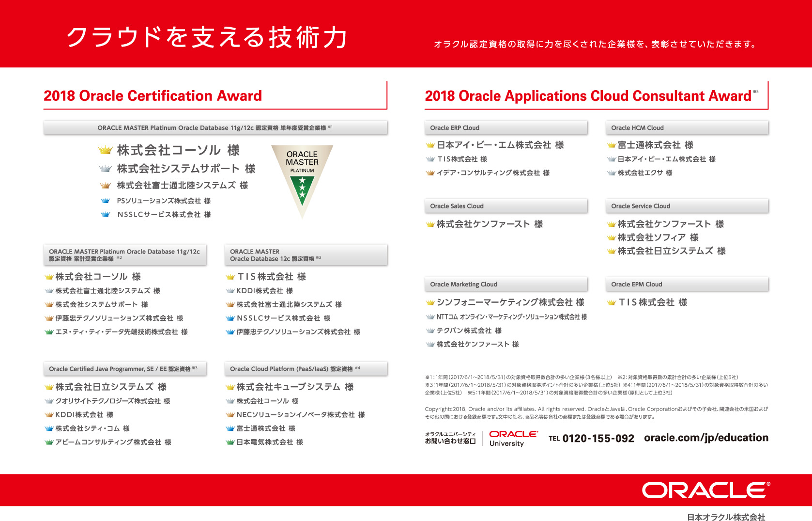Image resolution: width=812 pixels, height=521 pixels.
Task: Click the text 株式会社キューブシステム 様
Action: coord(295,387)
